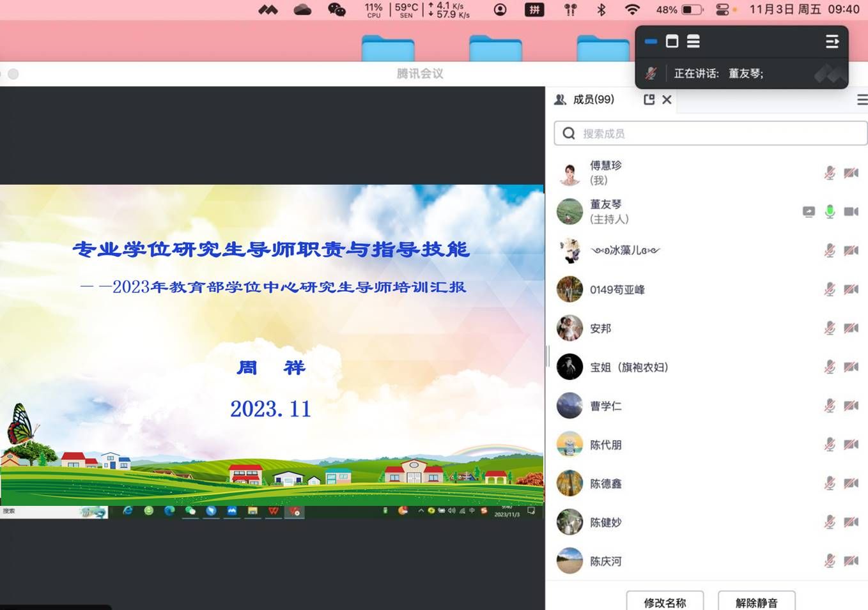868x610 pixels.
Task: Open the Wi-Fi menu from menu bar
Action: [631, 10]
